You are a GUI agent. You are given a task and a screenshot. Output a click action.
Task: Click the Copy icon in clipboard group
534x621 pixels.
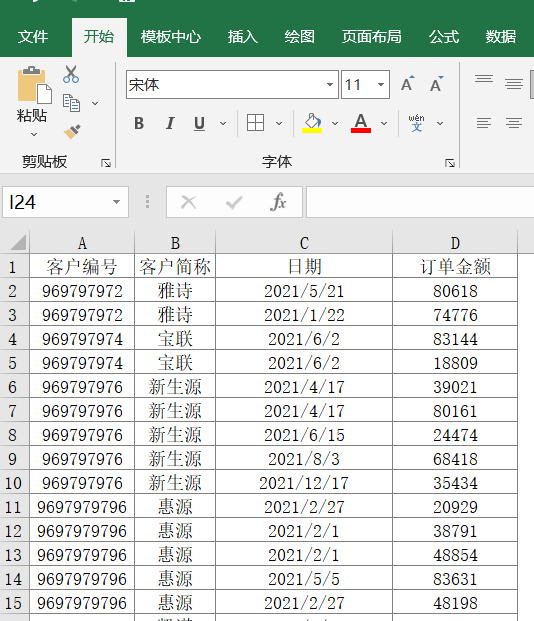(71, 103)
